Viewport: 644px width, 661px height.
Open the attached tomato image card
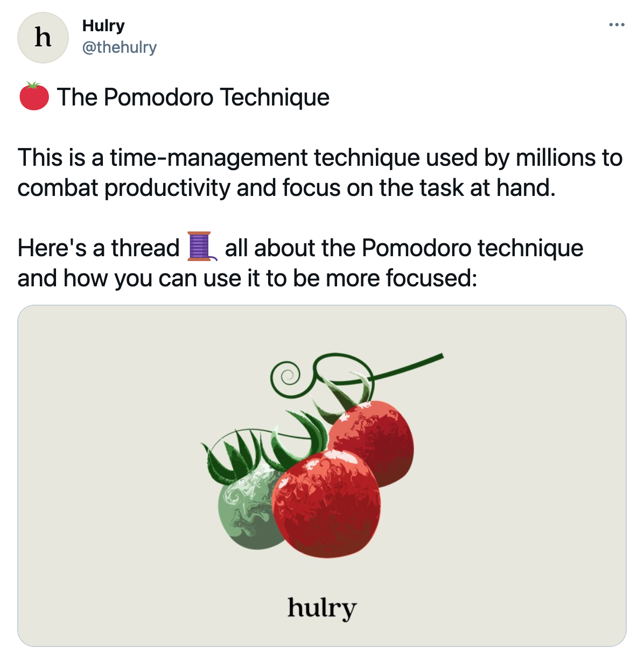(x=321, y=475)
